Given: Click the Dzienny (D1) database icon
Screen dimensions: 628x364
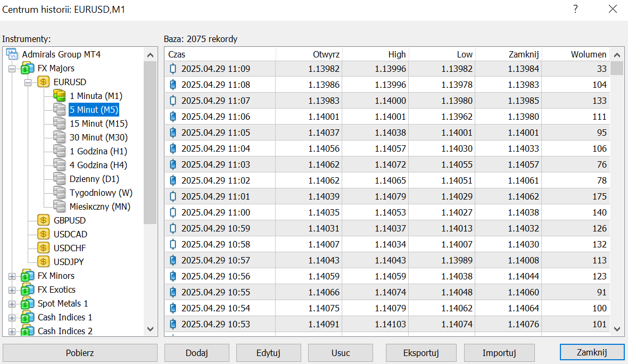Looking at the screenshot, I should pyautogui.click(x=59, y=179).
